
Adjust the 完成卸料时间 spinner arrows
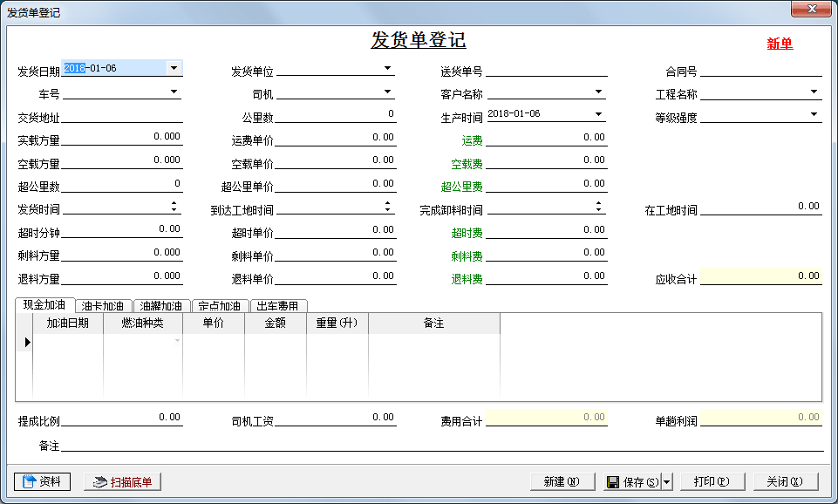598,207
